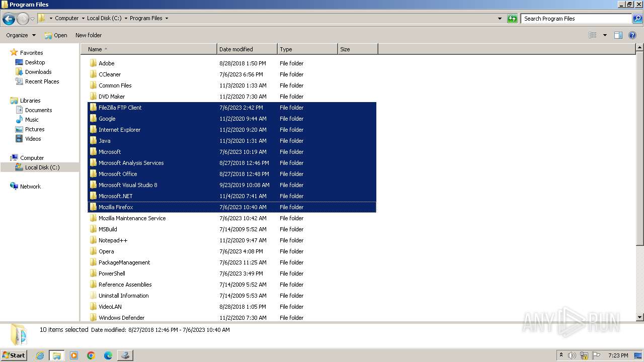The width and height of the screenshot is (644, 362).
Task: Select the VideoLAN folder icon
Action: [93, 307]
